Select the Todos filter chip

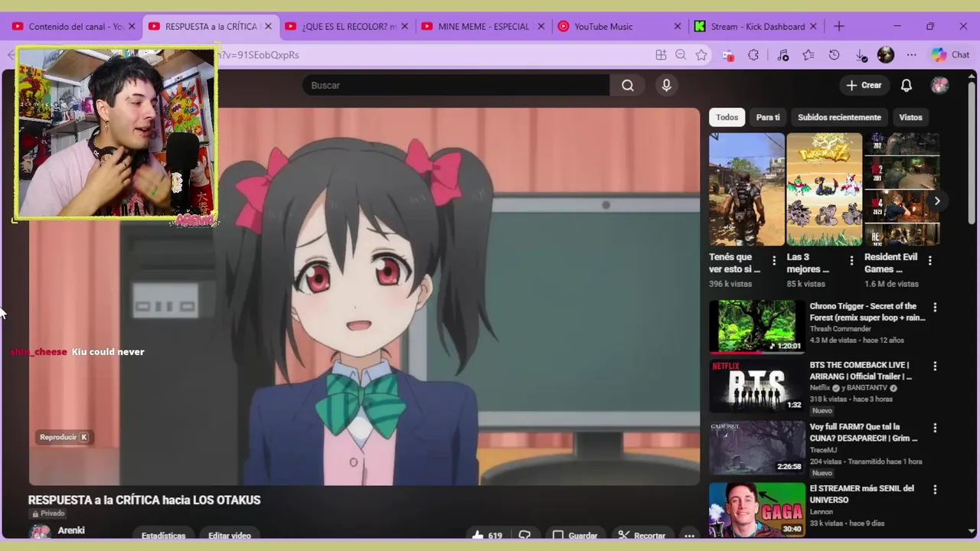coord(727,117)
